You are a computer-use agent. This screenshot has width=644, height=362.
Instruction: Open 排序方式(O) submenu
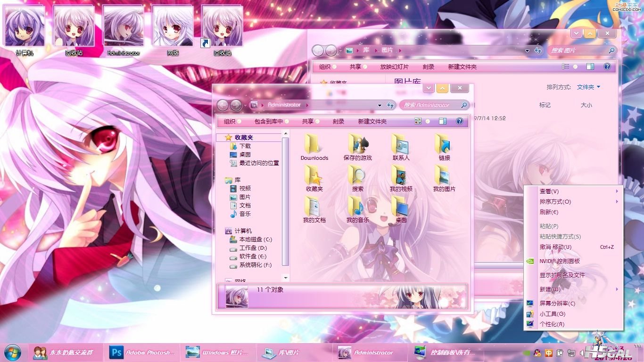(573, 201)
